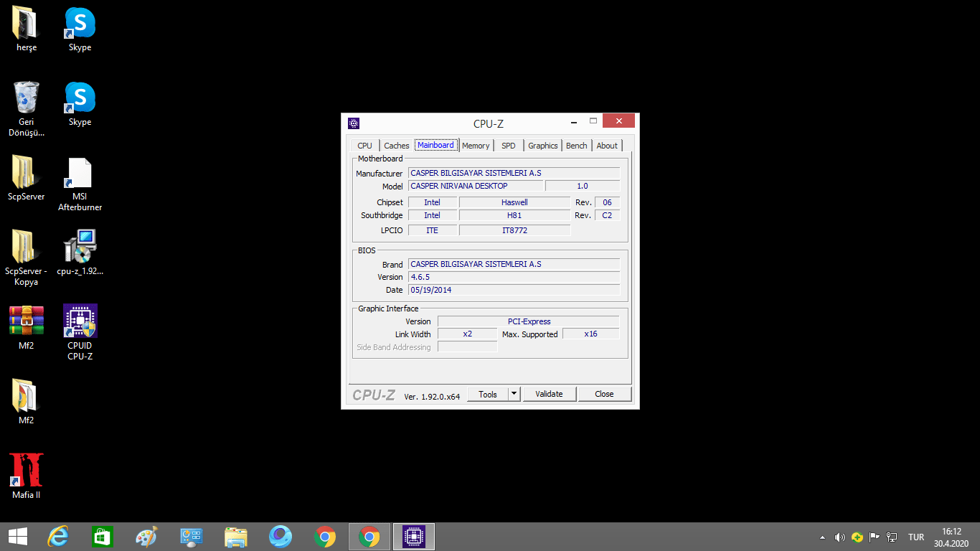This screenshot has height=551, width=980.
Task: Launch Internet Explorer from the taskbar
Action: click(x=57, y=537)
